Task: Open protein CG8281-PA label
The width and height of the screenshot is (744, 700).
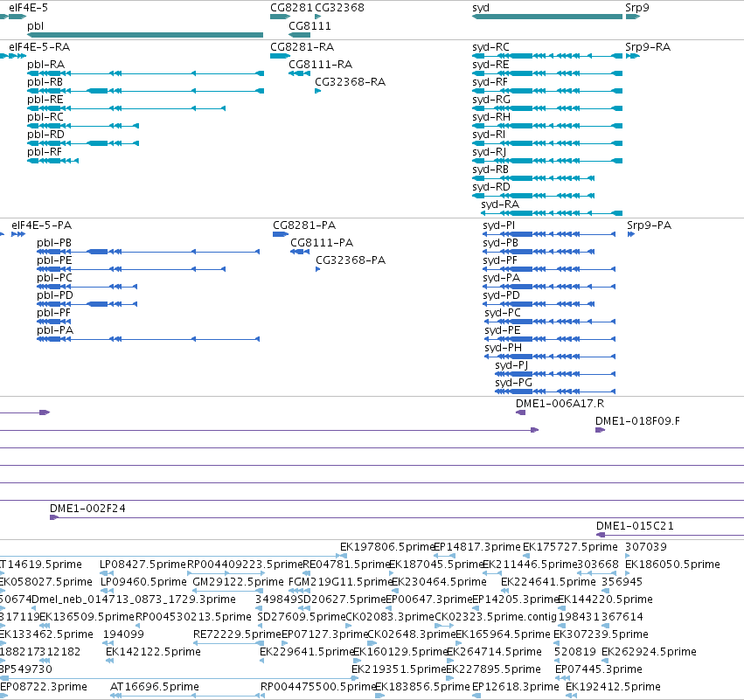Action: pos(304,225)
